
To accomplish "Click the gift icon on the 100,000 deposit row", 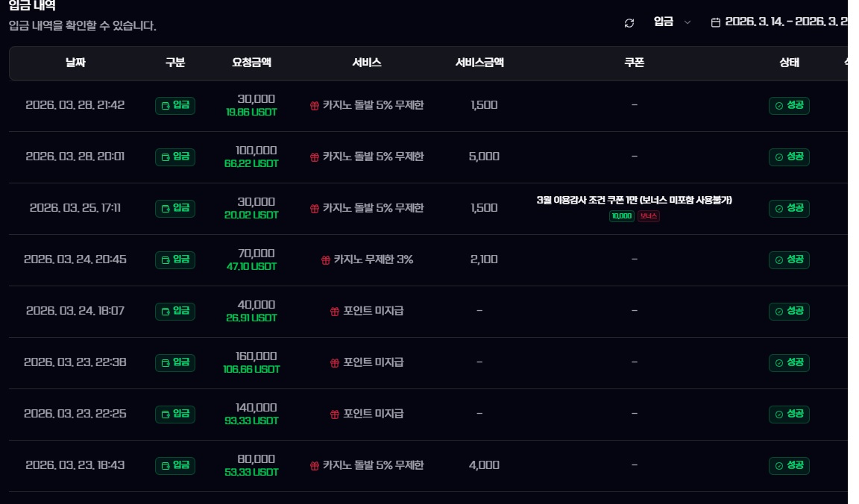I will [315, 157].
